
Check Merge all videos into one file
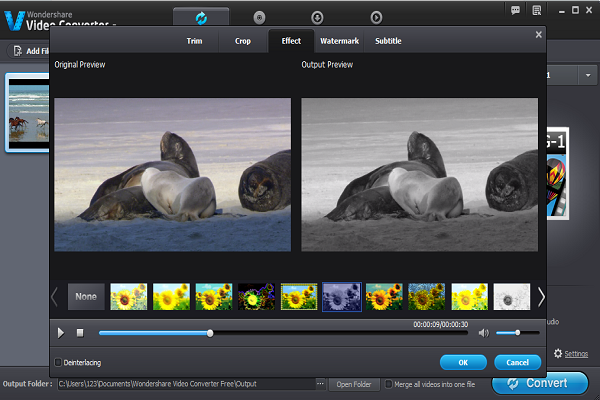pyautogui.click(x=389, y=384)
